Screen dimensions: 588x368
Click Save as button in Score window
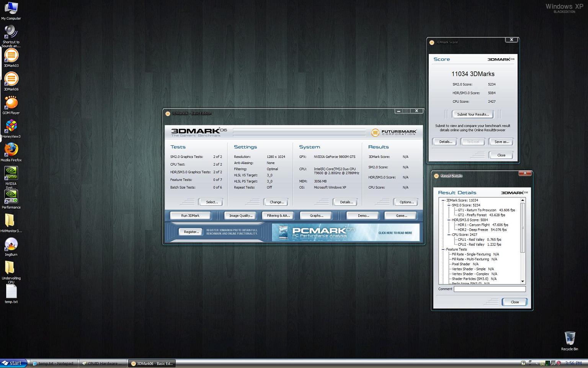tap(501, 141)
